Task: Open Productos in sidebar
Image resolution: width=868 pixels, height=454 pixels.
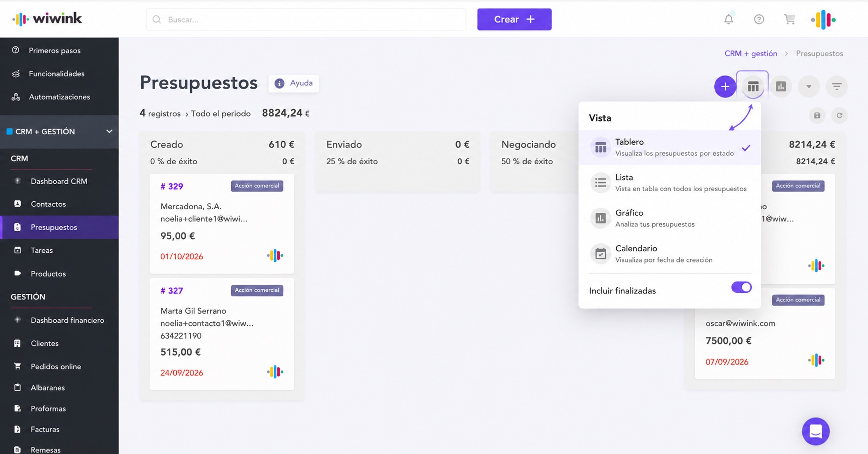Action: [59, 274]
